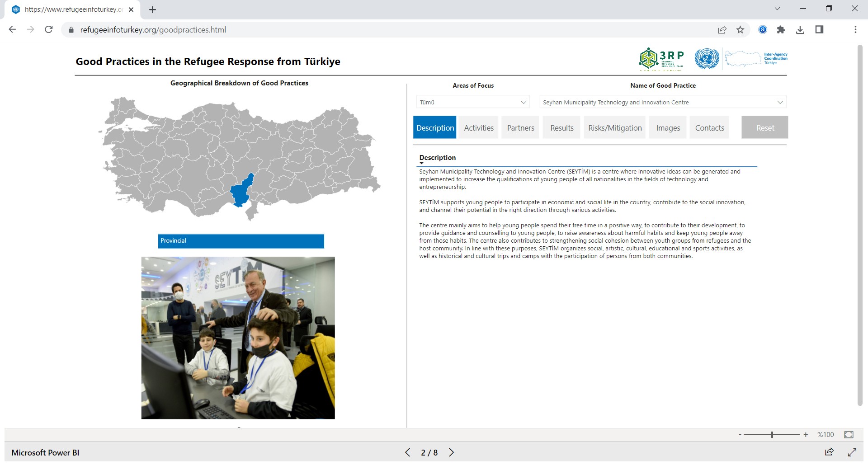Image resolution: width=868 pixels, height=465 pixels.
Task: Open the Name of Good Practice dropdown
Action: 663,102
